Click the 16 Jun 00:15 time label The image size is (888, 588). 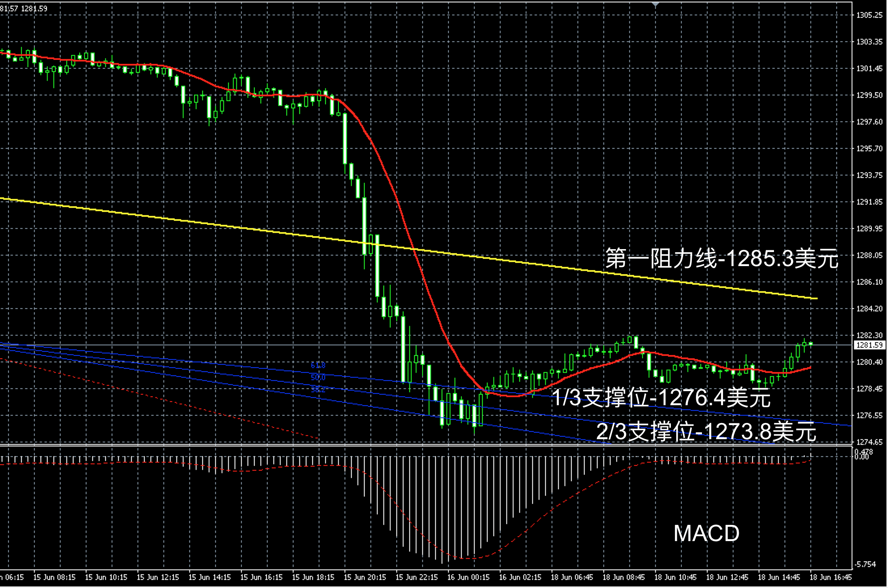pos(468,577)
